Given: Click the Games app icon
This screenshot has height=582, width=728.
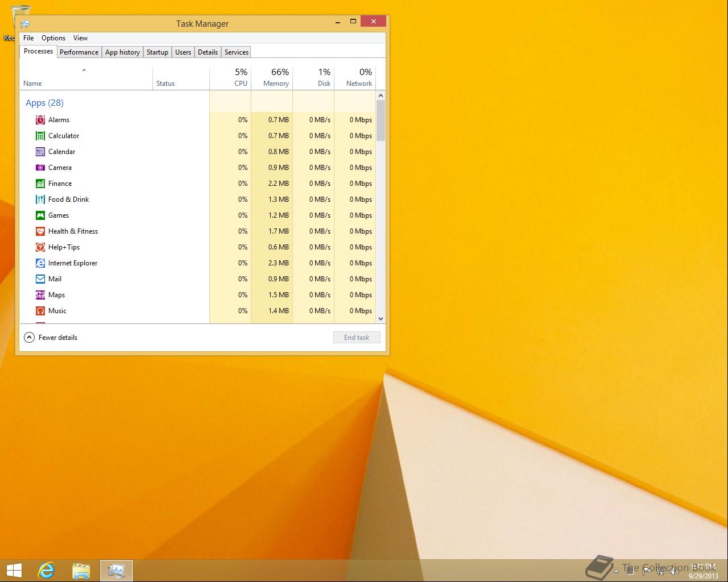Looking at the screenshot, I should click(40, 215).
